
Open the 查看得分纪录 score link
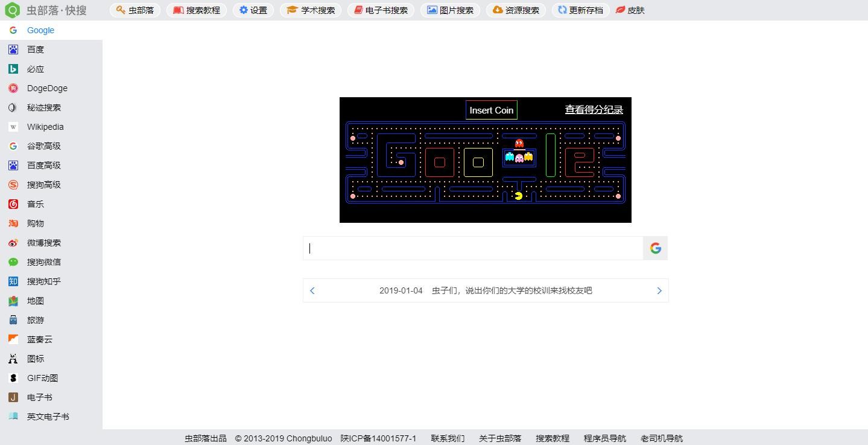pos(594,109)
